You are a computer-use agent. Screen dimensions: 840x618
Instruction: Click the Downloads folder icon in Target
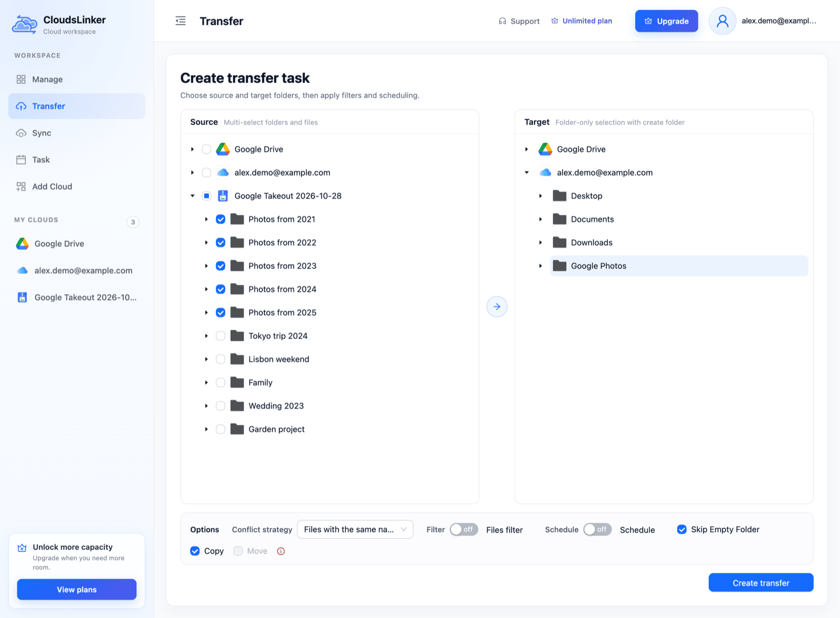[560, 243]
